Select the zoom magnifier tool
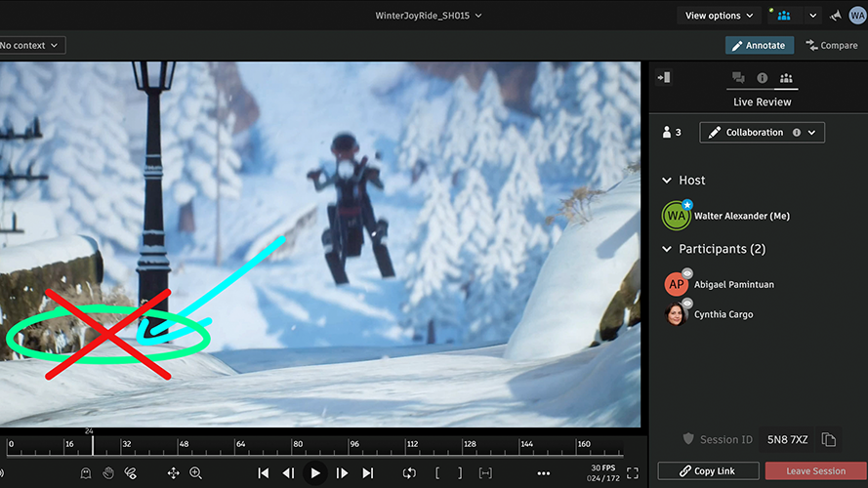The height and width of the screenshot is (488, 868). [x=196, y=473]
